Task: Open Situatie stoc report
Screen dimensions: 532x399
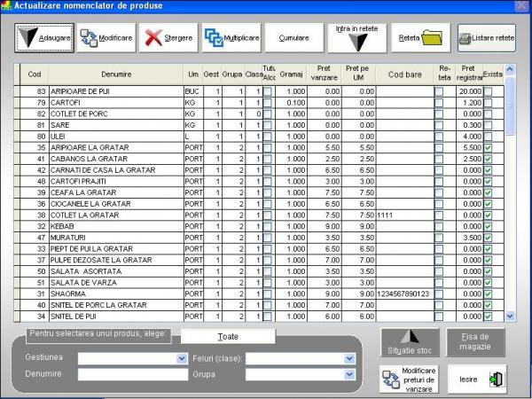Action: click(410, 342)
